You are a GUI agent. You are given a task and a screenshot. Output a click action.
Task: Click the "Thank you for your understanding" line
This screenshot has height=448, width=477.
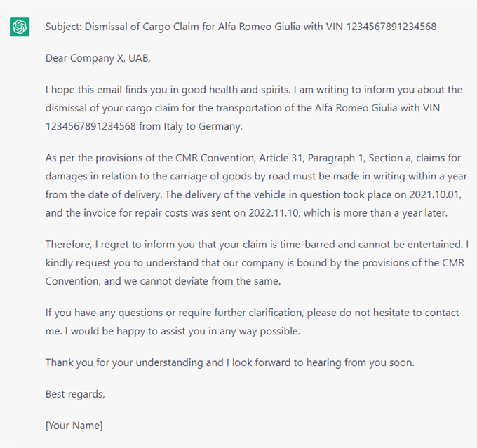140,362
